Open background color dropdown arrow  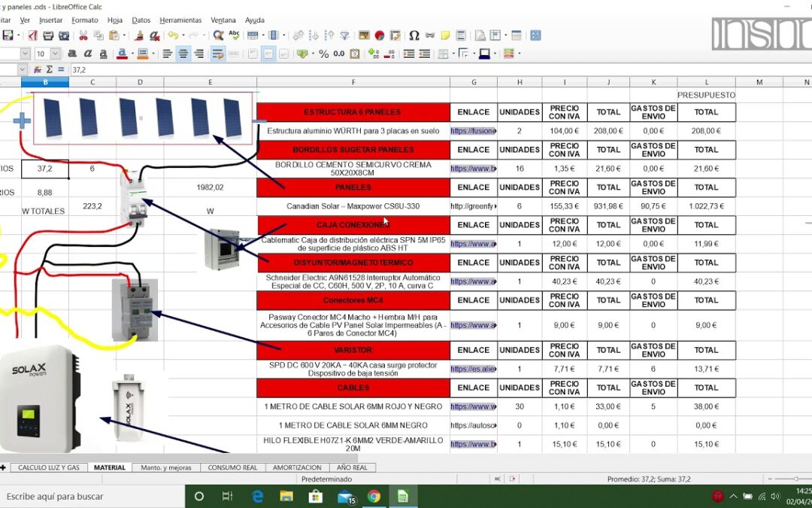pyautogui.click(x=152, y=53)
